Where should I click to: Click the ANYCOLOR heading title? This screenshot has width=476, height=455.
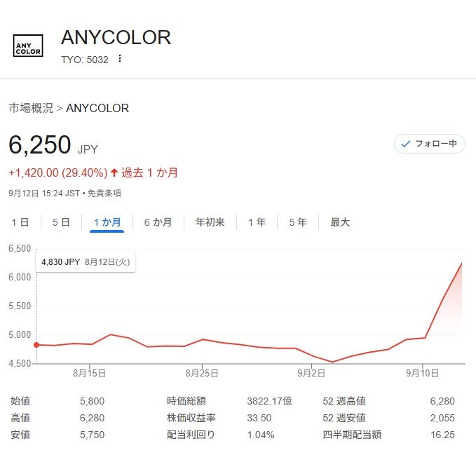(x=116, y=37)
